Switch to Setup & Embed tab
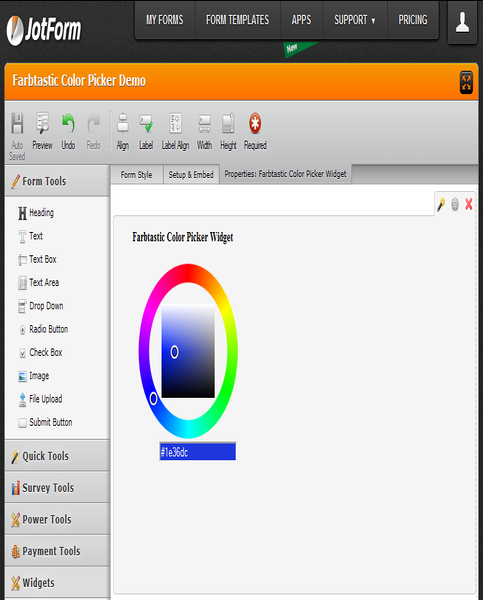This screenshot has height=600, width=483. tap(191, 175)
